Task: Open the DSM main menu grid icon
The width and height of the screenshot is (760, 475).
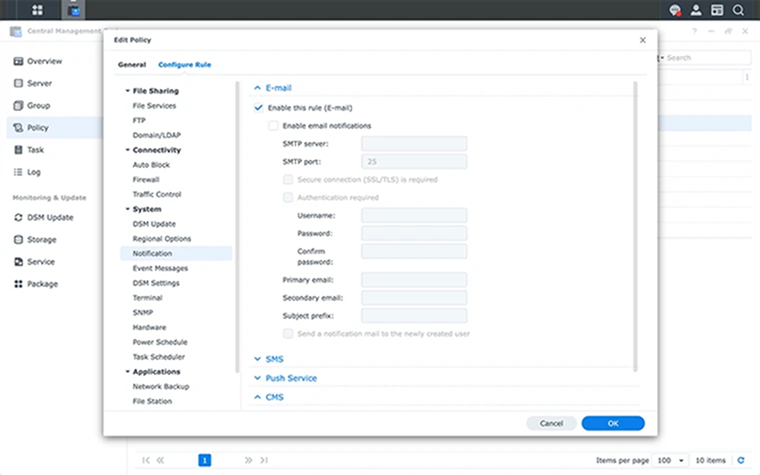Action: point(37,10)
